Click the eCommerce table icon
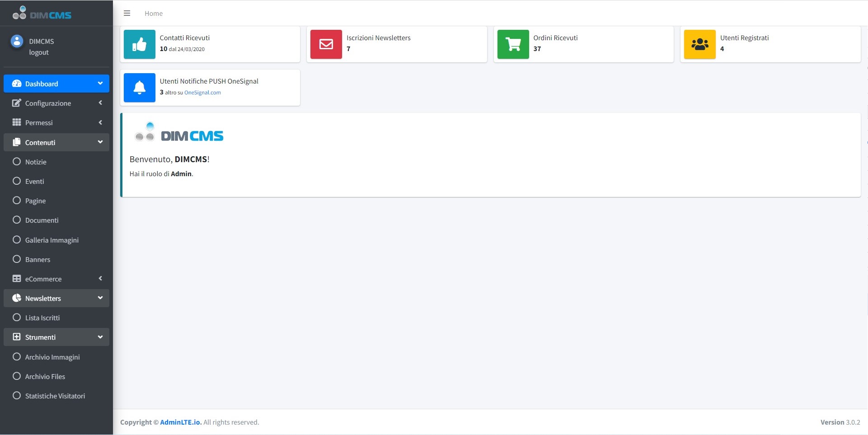868x435 pixels. [17, 279]
